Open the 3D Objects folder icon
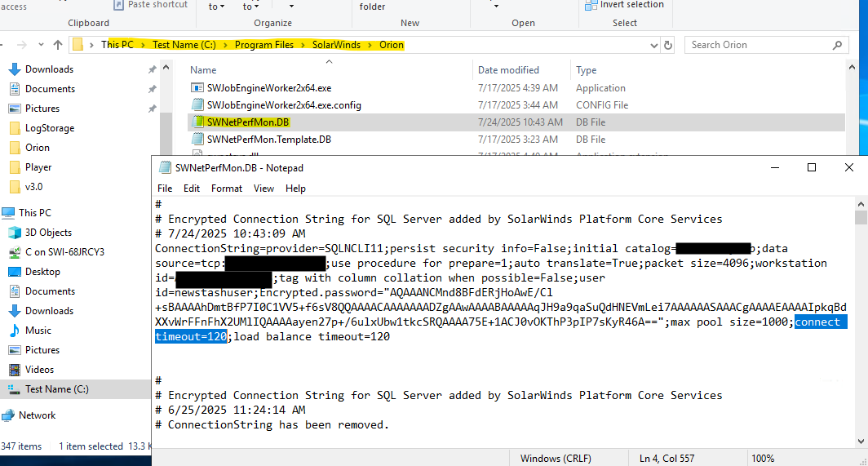The width and height of the screenshot is (868, 466). [x=15, y=233]
